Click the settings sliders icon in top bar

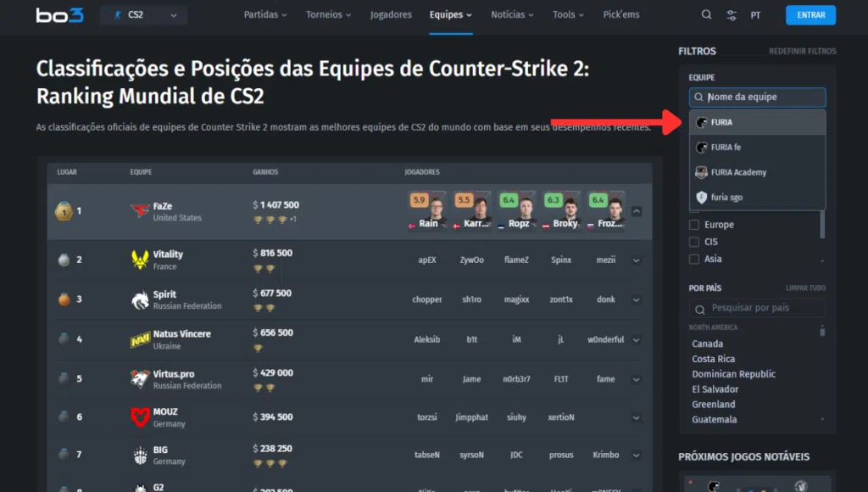pyautogui.click(x=731, y=14)
